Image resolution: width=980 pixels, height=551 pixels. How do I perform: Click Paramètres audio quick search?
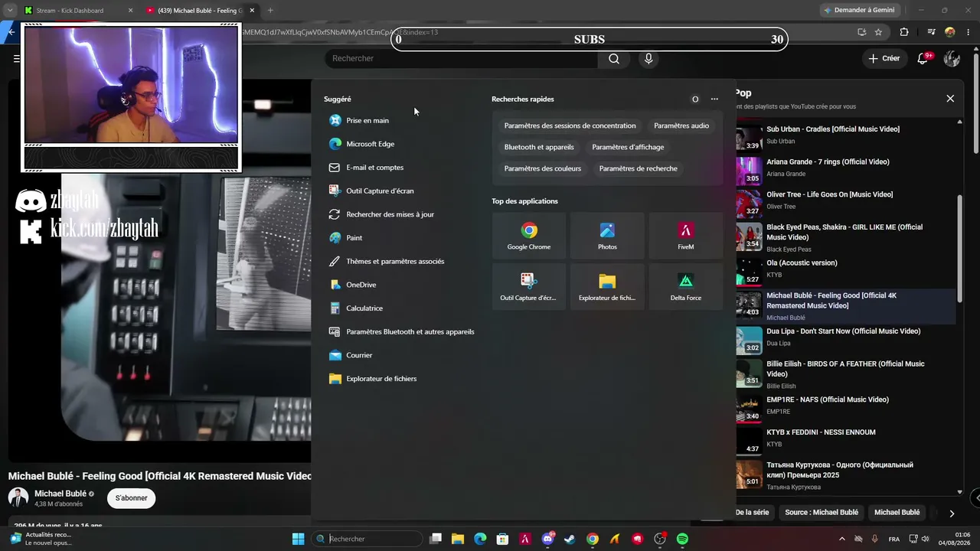(681, 126)
